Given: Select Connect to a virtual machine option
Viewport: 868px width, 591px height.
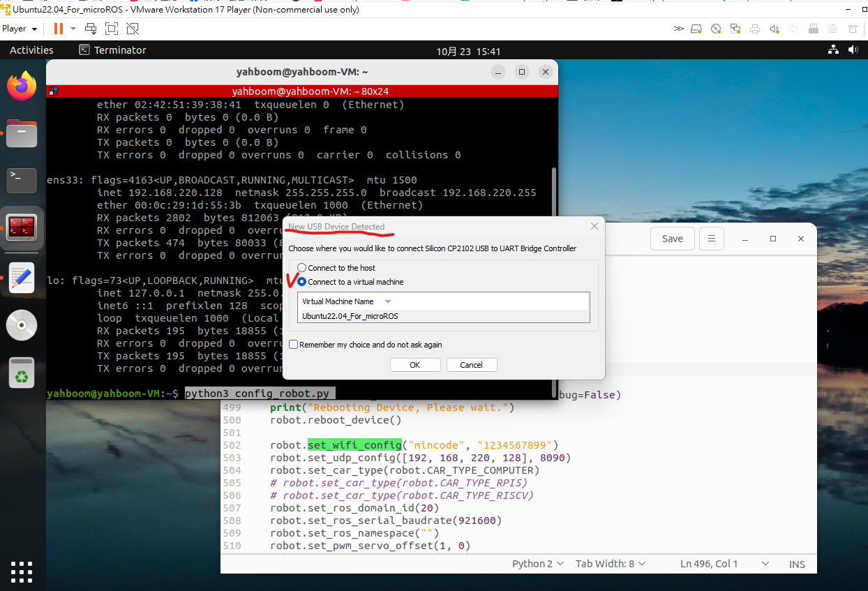Looking at the screenshot, I should (x=350, y=282).
